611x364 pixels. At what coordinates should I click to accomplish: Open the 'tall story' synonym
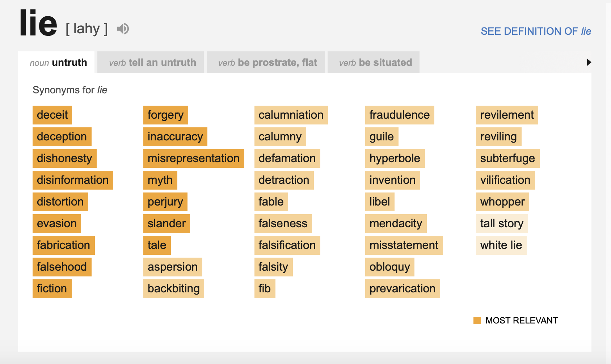tap(502, 224)
